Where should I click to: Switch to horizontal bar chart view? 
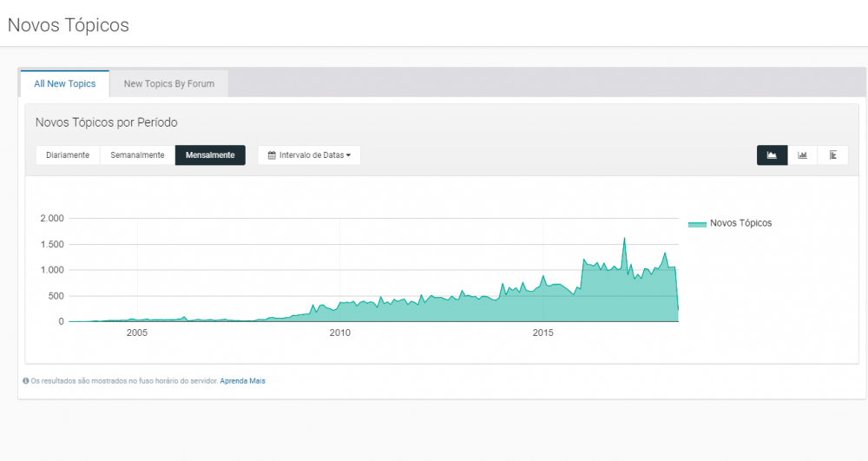point(832,155)
